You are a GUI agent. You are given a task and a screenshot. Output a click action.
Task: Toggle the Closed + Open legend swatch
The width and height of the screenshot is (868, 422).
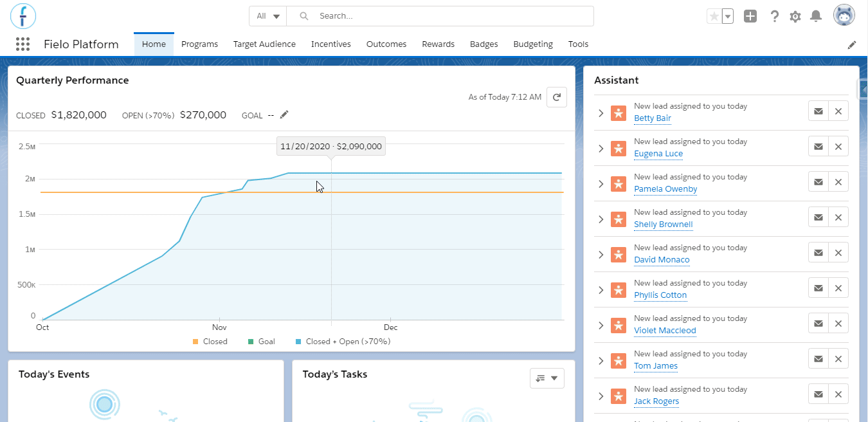click(298, 342)
